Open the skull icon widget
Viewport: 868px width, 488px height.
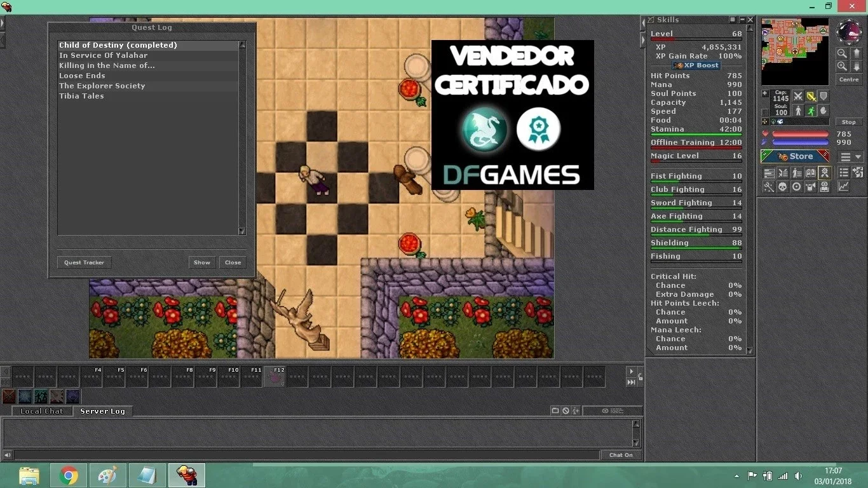(782, 187)
